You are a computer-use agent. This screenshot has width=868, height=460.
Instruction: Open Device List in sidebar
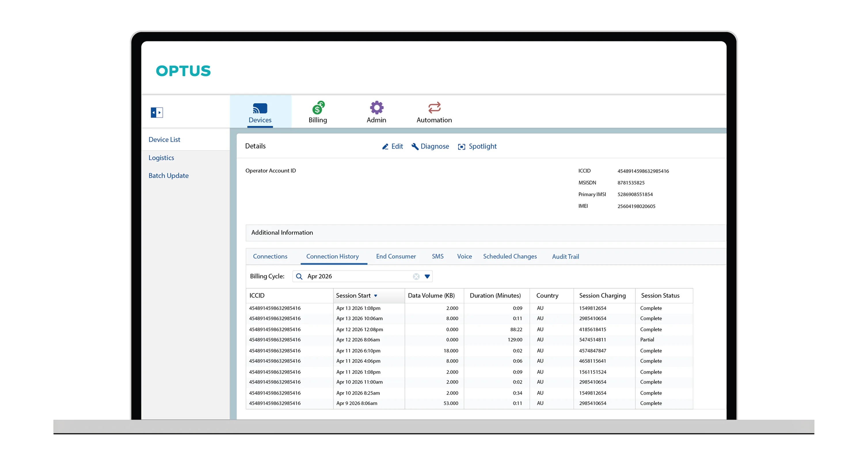point(164,139)
